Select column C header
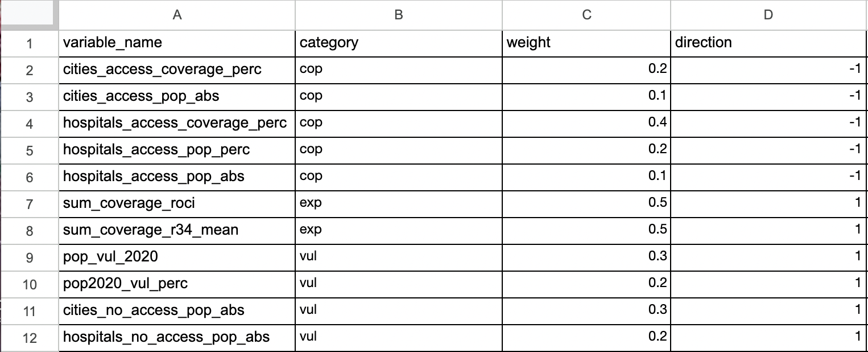 coord(586,15)
